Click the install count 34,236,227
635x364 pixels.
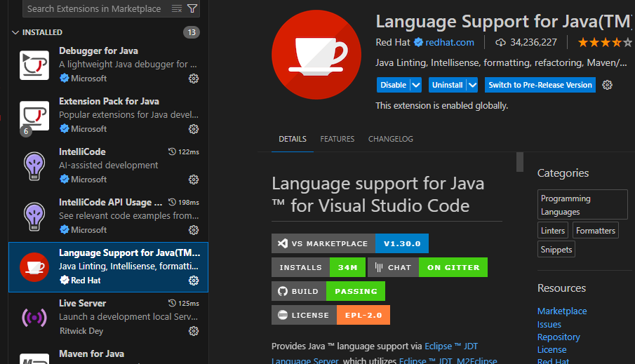[526, 42]
